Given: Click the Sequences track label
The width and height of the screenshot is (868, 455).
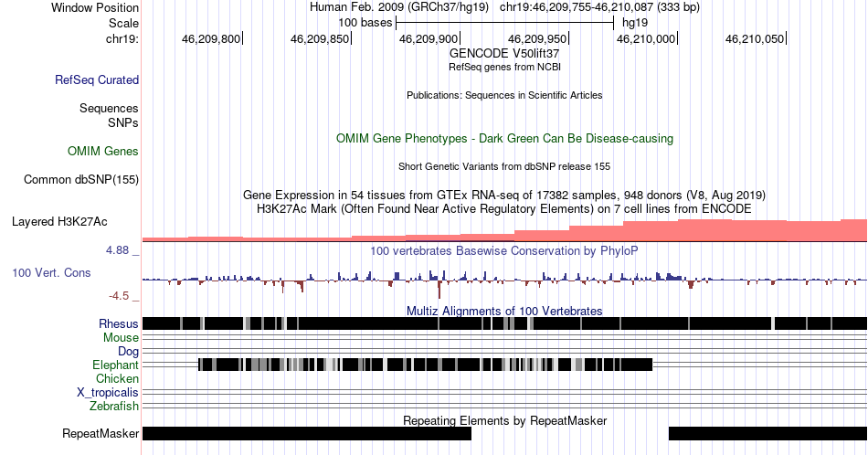Looking at the screenshot, I should click(109, 108).
